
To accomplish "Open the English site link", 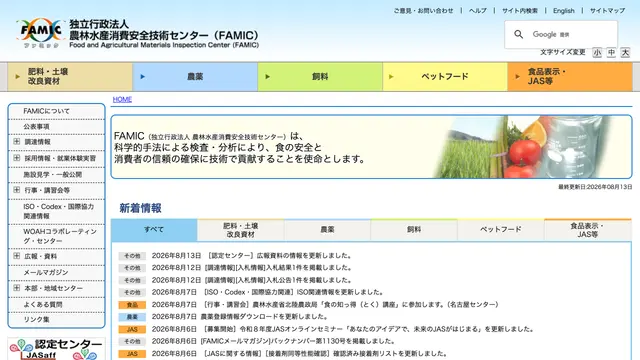I will (x=564, y=11).
